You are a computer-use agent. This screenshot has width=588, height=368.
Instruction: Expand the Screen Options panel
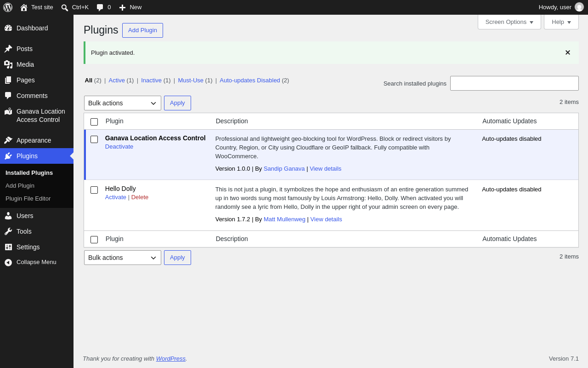[509, 22]
